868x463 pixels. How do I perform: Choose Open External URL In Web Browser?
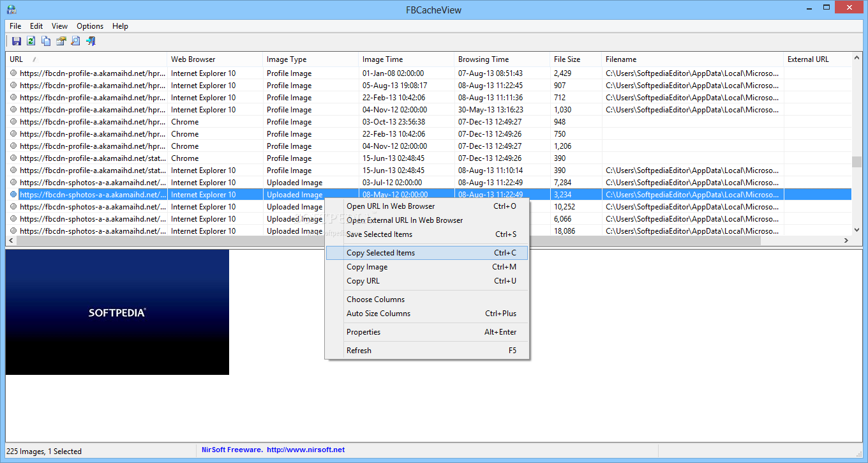(427, 220)
